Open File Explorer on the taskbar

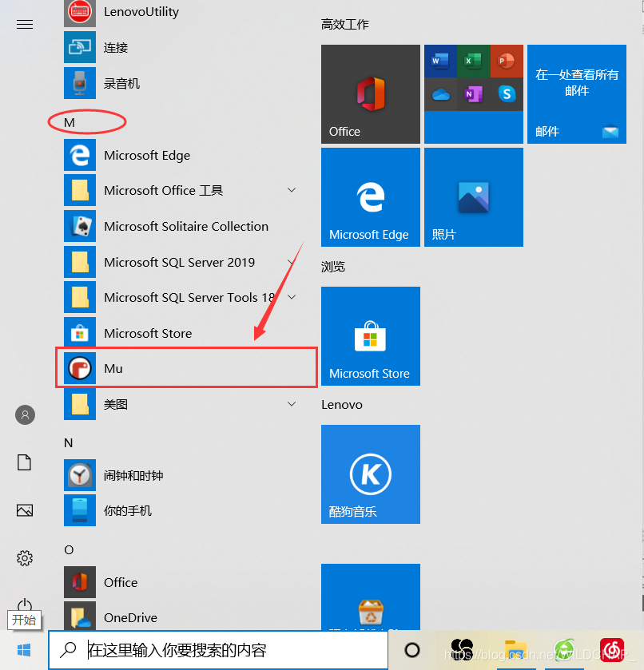[x=515, y=650]
